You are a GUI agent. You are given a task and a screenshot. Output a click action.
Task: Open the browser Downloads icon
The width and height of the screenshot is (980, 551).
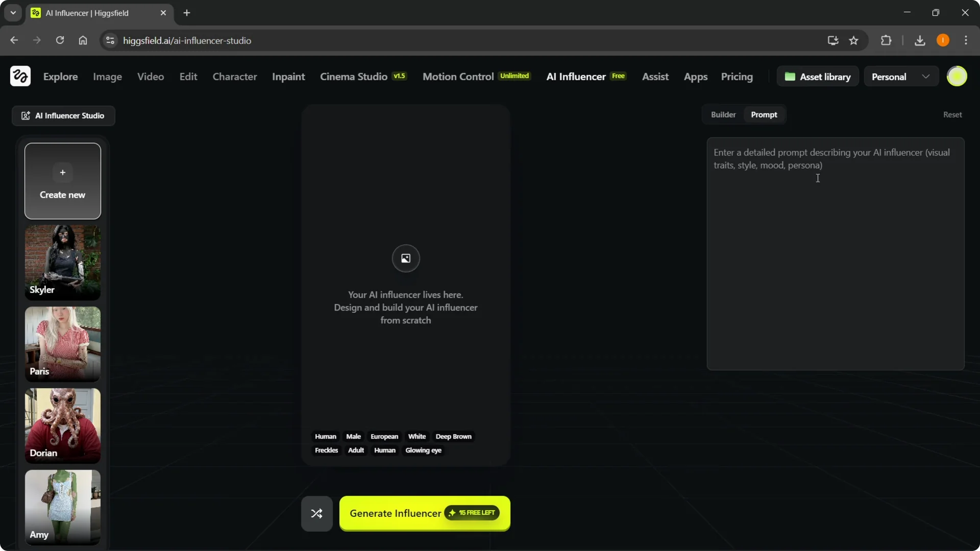click(919, 40)
